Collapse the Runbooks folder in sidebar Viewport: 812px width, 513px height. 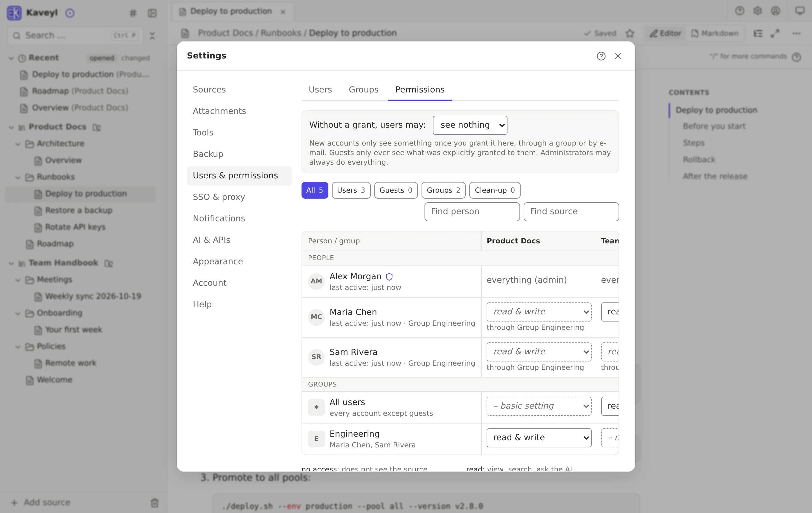click(18, 177)
